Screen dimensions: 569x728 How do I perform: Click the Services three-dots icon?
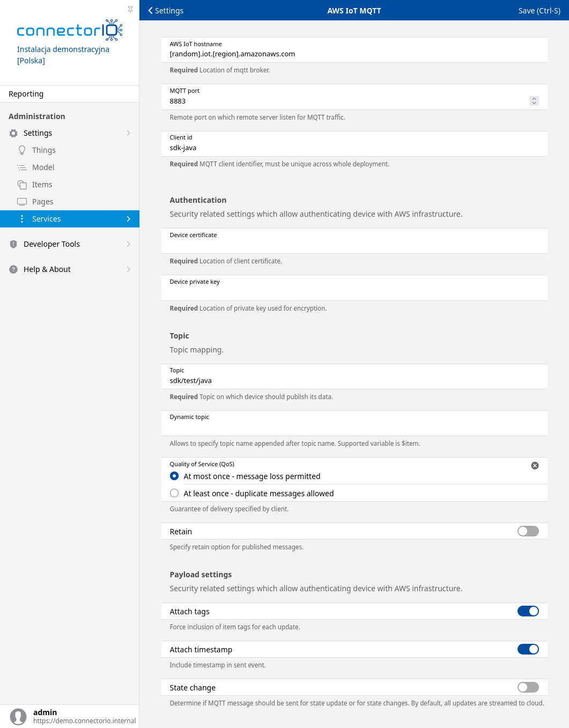click(x=22, y=219)
